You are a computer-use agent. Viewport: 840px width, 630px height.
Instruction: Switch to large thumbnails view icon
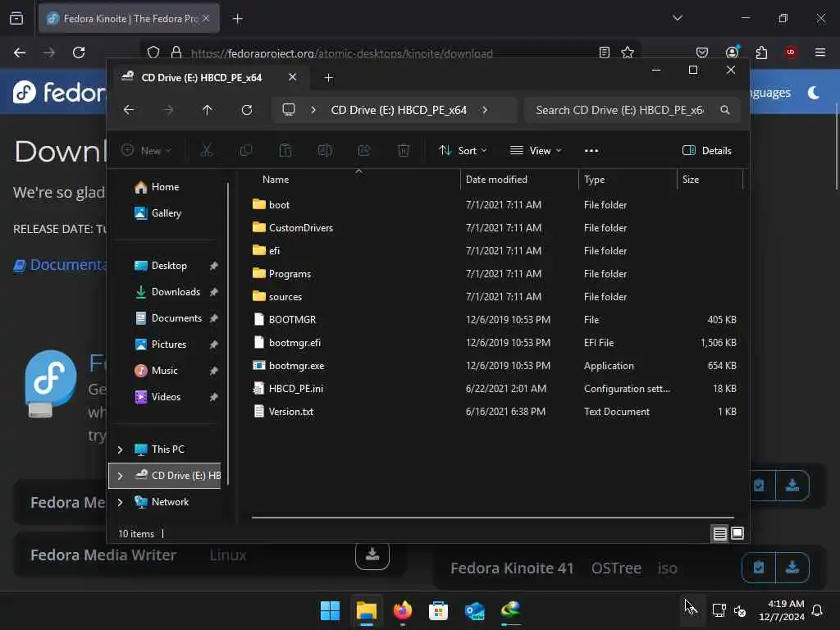coord(737,533)
